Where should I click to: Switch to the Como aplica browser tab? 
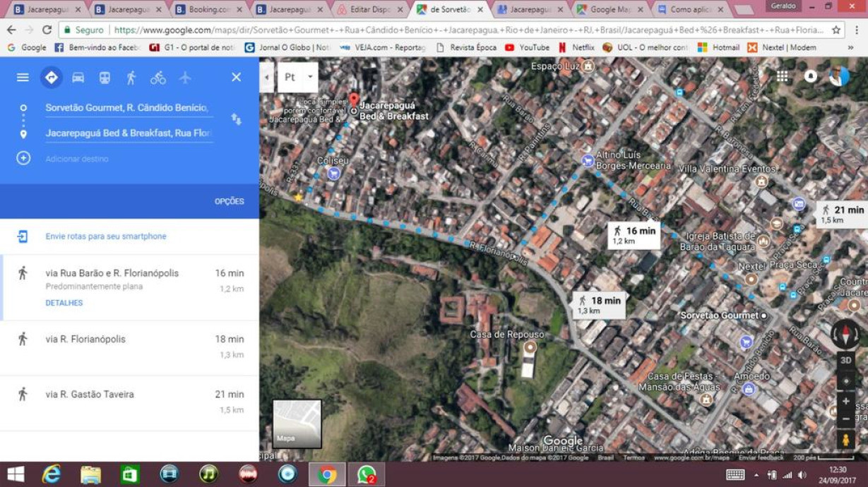point(691,9)
